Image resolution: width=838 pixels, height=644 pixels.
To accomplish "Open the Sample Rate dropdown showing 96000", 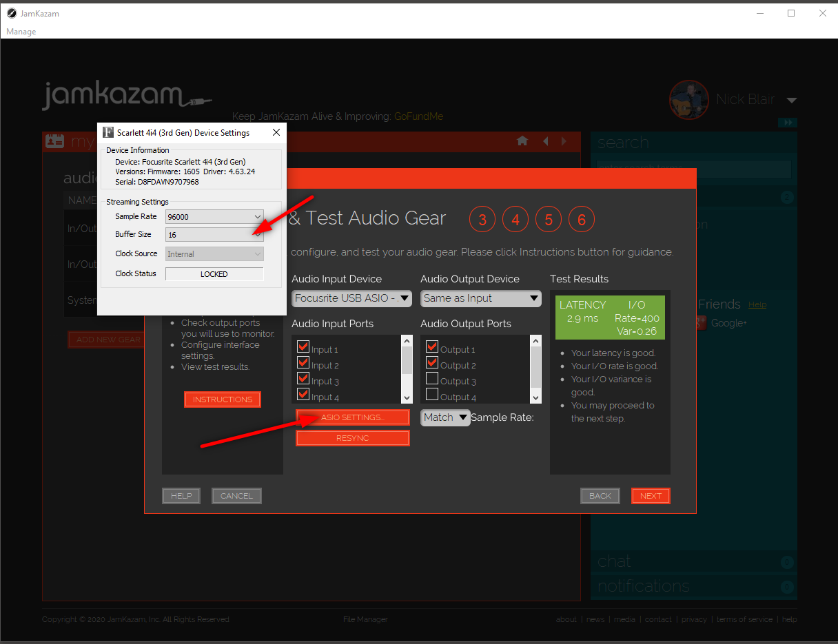I will (214, 216).
